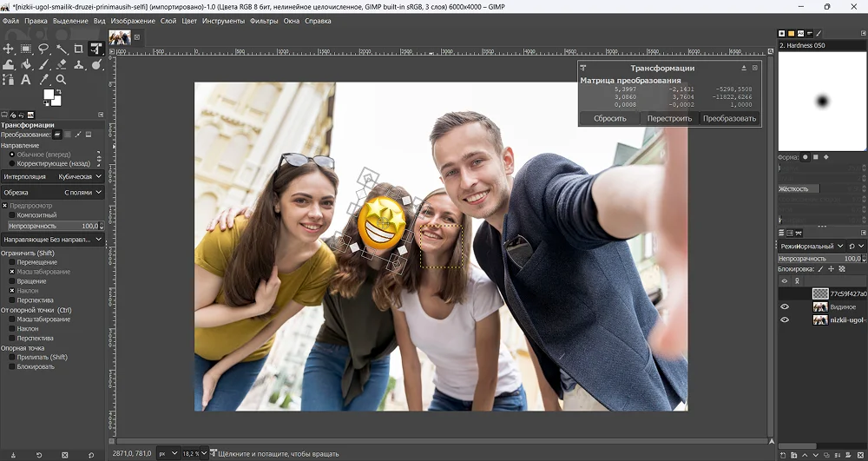Select the Move tool in the toolbox

click(8, 49)
